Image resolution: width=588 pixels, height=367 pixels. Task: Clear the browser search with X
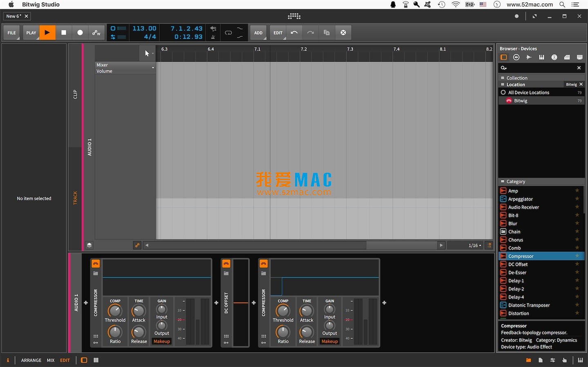pyautogui.click(x=579, y=68)
